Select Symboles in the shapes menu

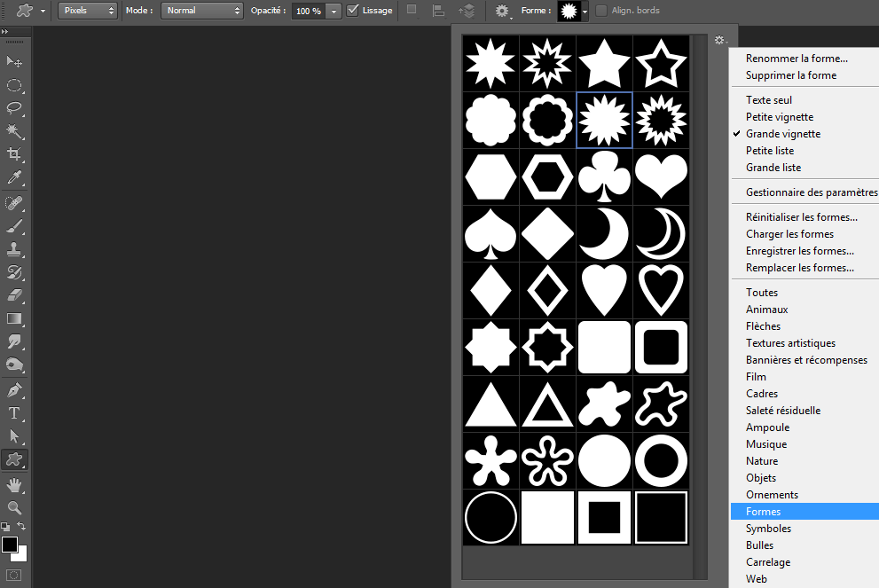[x=769, y=529]
